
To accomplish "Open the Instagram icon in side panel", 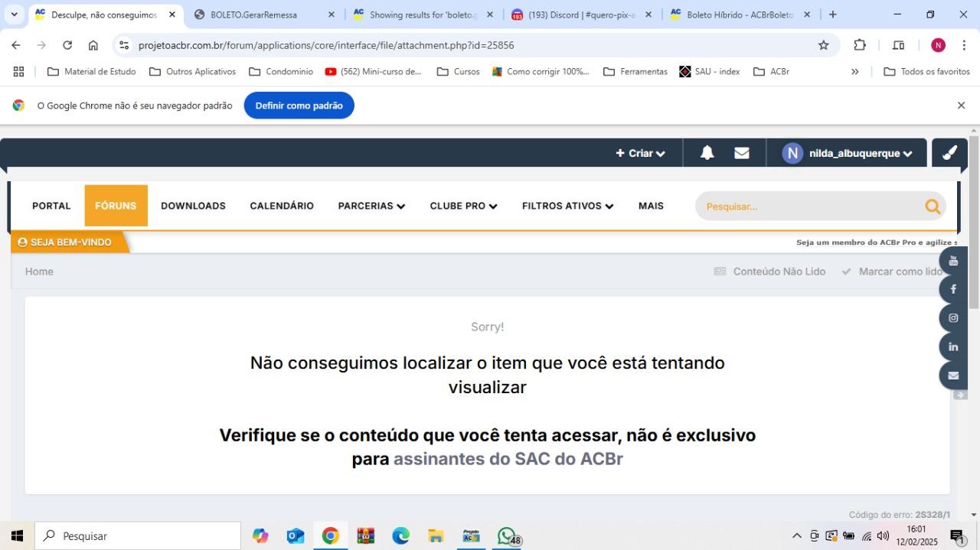I will coord(953,318).
